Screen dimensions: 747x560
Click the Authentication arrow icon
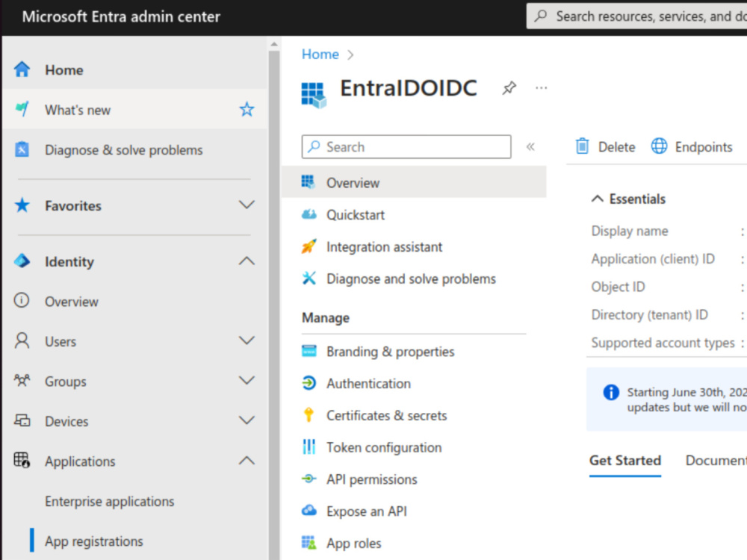click(309, 383)
